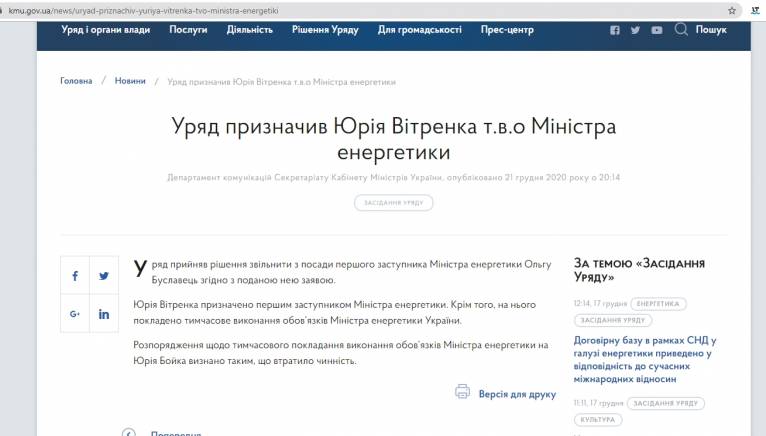
Task: Click the Попередня navigation link
Action: (176, 433)
